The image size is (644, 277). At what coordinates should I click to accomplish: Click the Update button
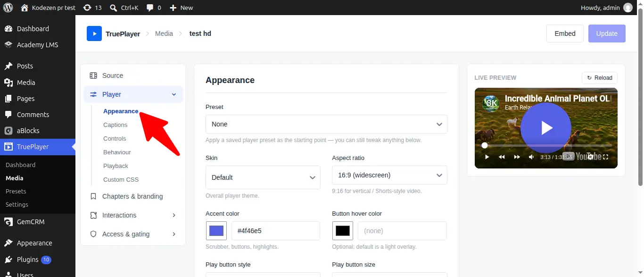point(607,34)
